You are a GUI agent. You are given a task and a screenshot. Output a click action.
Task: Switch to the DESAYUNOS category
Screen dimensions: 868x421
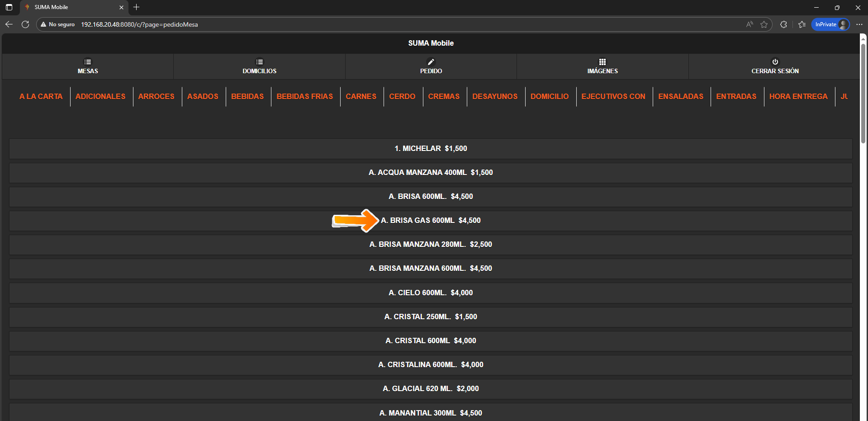[494, 96]
